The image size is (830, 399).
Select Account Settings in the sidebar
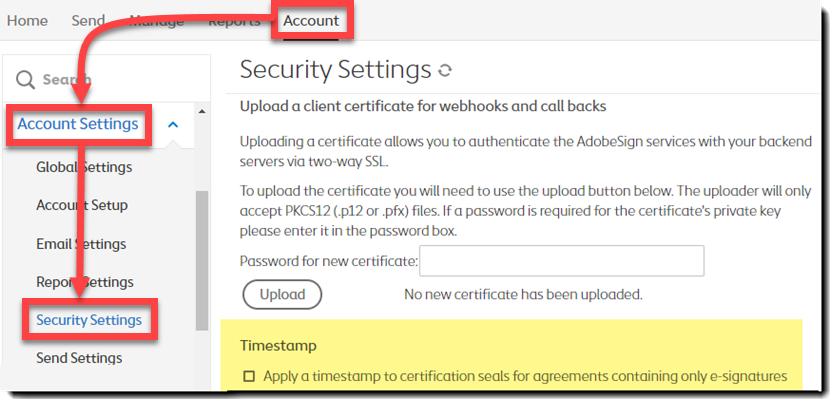click(x=78, y=124)
